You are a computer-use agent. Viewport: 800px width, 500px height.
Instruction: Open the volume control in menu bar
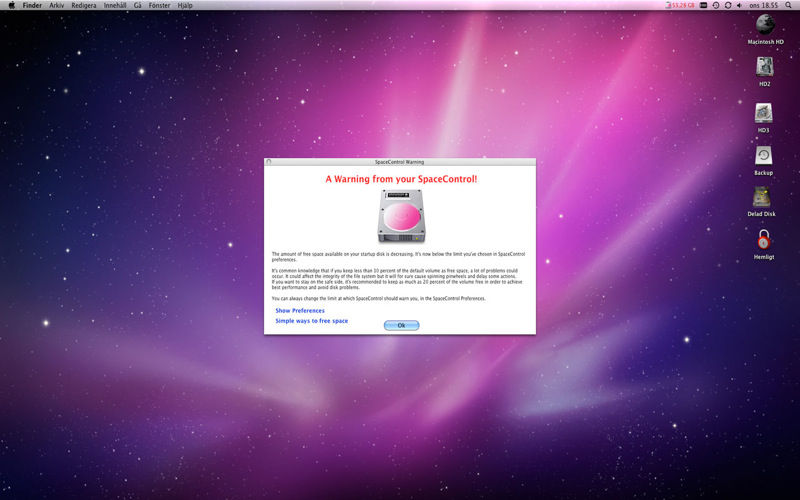pyautogui.click(x=739, y=5)
